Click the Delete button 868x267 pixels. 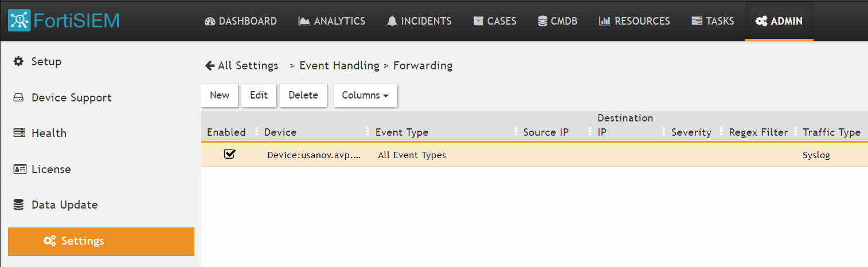point(303,96)
